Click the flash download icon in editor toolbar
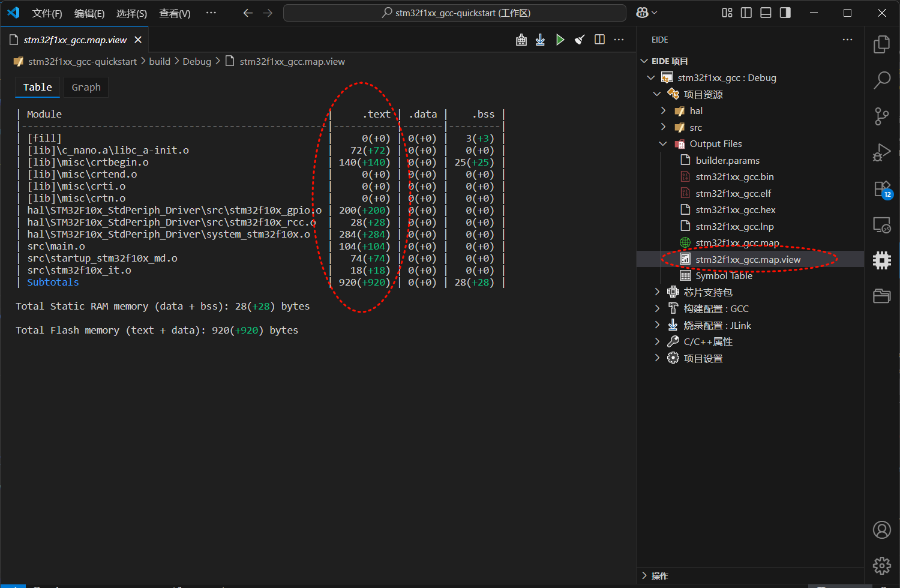 [x=541, y=40]
